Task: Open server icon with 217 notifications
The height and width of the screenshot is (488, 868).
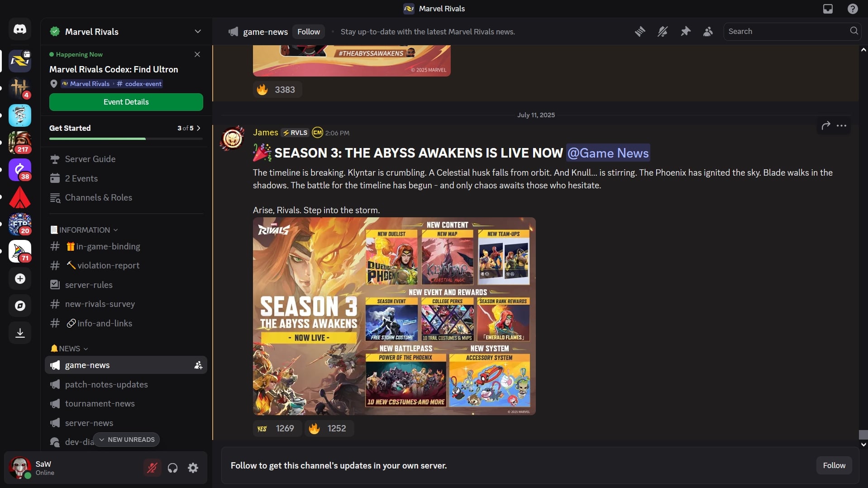Action: click(20, 143)
